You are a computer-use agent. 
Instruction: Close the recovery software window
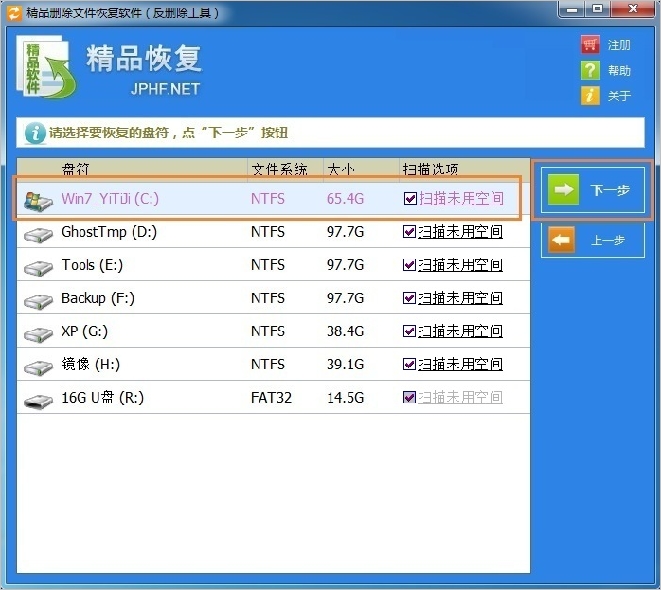click(x=632, y=9)
